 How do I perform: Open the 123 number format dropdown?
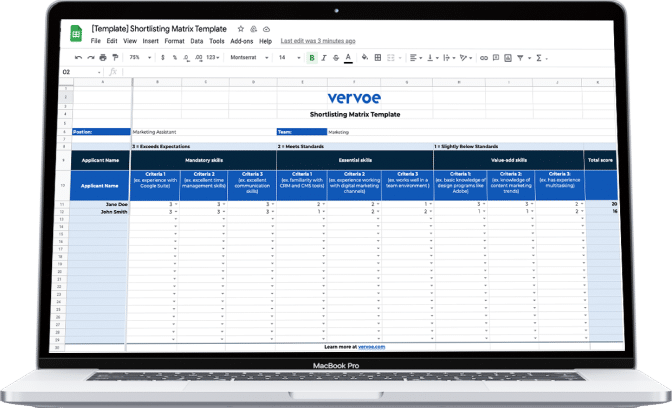[213, 57]
